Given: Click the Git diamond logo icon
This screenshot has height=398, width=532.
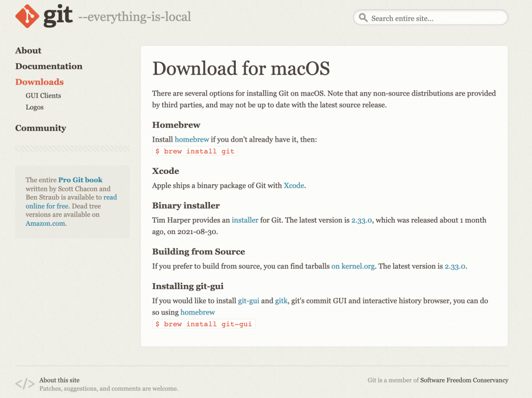Looking at the screenshot, I should [27, 16].
